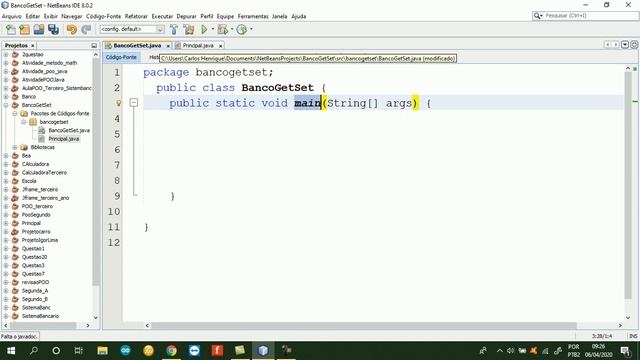Open the config default combo box
The width and height of the screenshot is (640, 360).
pyautogui.click(x=132, y=29)
